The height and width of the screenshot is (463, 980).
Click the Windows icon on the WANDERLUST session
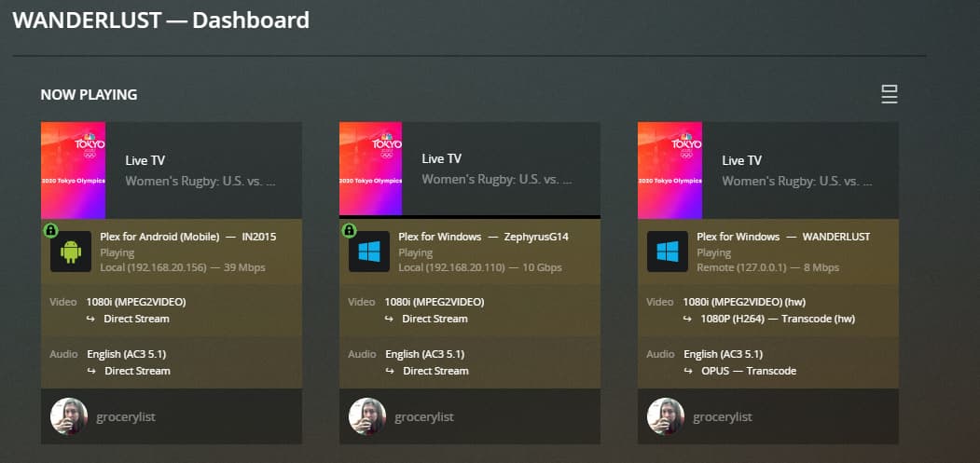[668, 252]
